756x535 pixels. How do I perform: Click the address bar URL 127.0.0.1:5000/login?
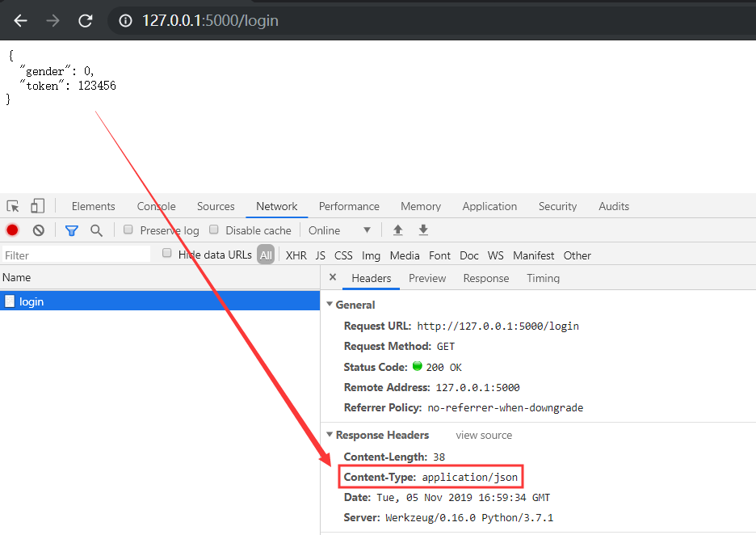click(x=210, y=21)
